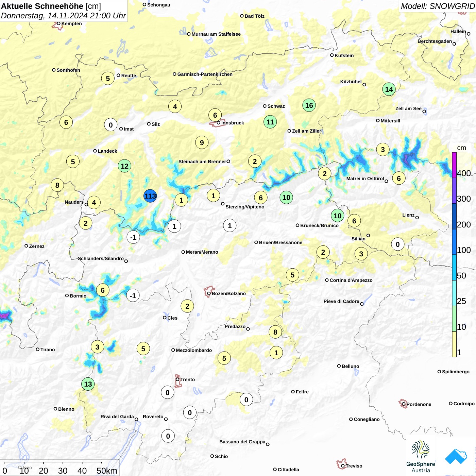Select the 0 marker beside Imst
This screenshot has height=476, width=476.
tap(111, 125)
